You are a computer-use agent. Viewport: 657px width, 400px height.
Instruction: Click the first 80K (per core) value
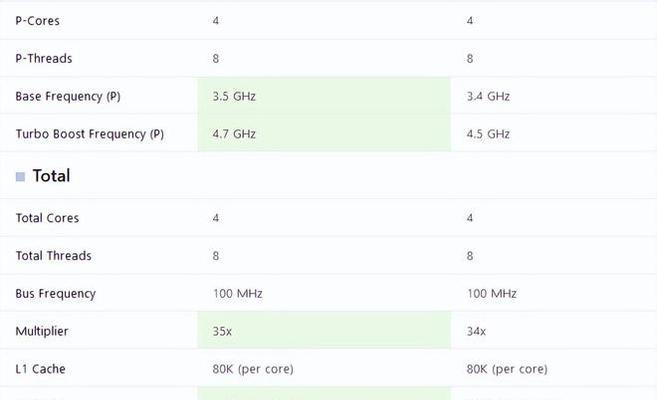click(x=253, y=369)
